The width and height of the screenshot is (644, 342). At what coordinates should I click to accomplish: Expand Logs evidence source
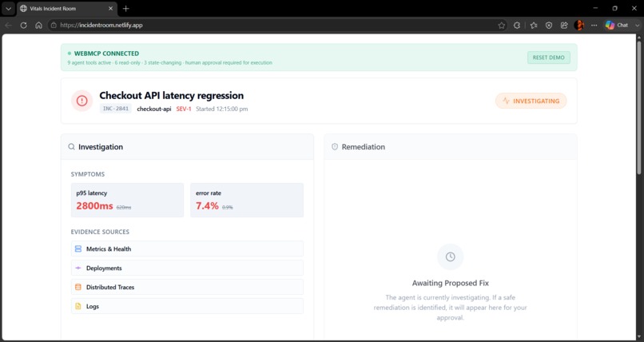point(187,306)
